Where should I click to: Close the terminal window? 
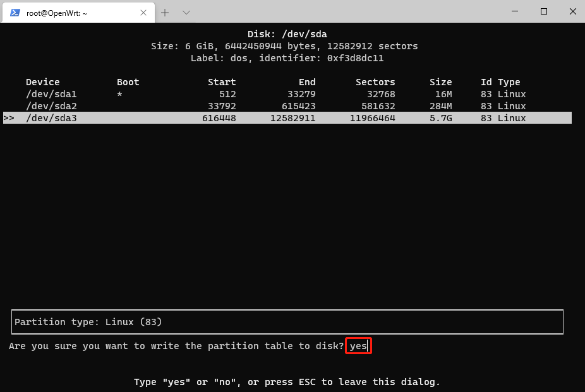(x=570, y=11)
